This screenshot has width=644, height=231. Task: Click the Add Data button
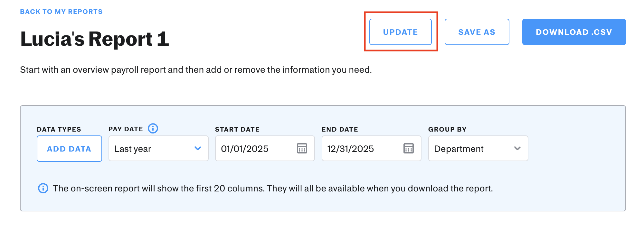click(x=69, y=149)
